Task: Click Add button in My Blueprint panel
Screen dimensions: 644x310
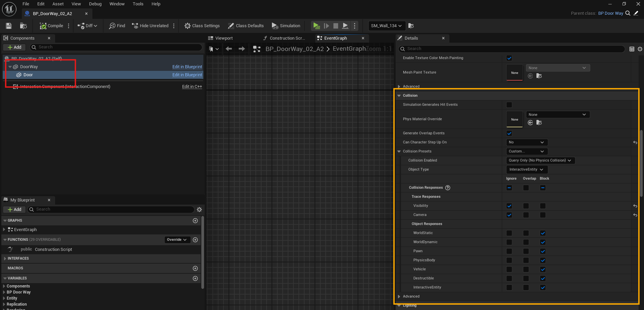Action: tap(14, 210)
